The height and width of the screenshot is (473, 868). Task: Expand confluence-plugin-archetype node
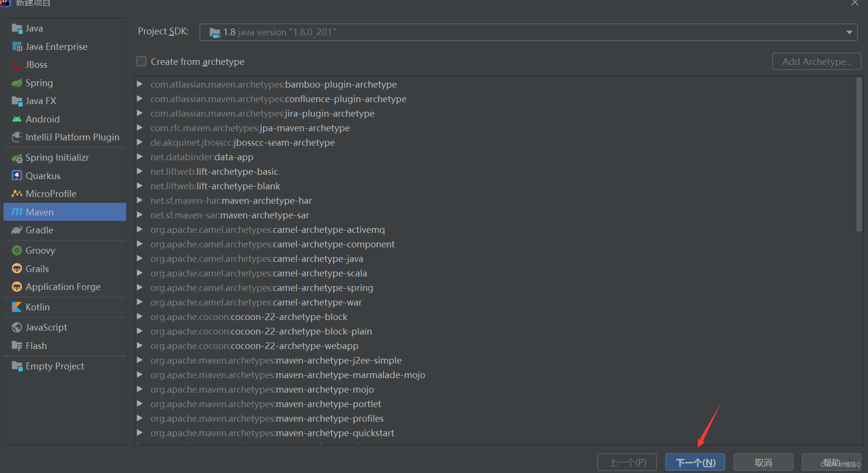[140, 99]
